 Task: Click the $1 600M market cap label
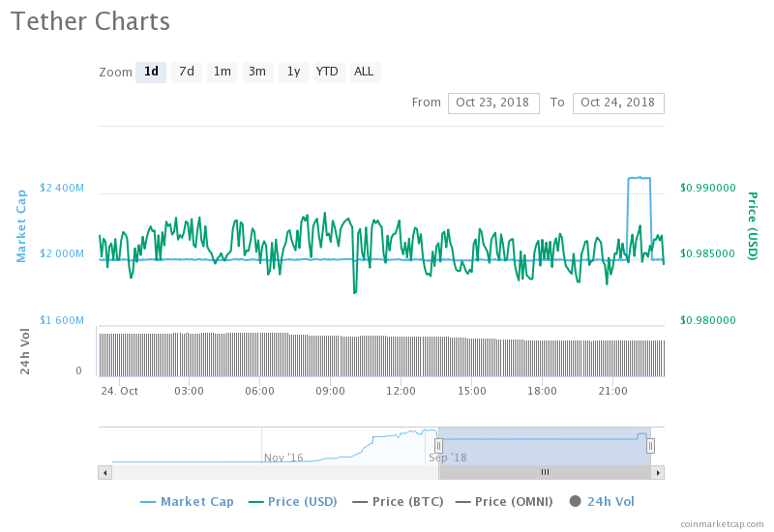coord(62,320)
